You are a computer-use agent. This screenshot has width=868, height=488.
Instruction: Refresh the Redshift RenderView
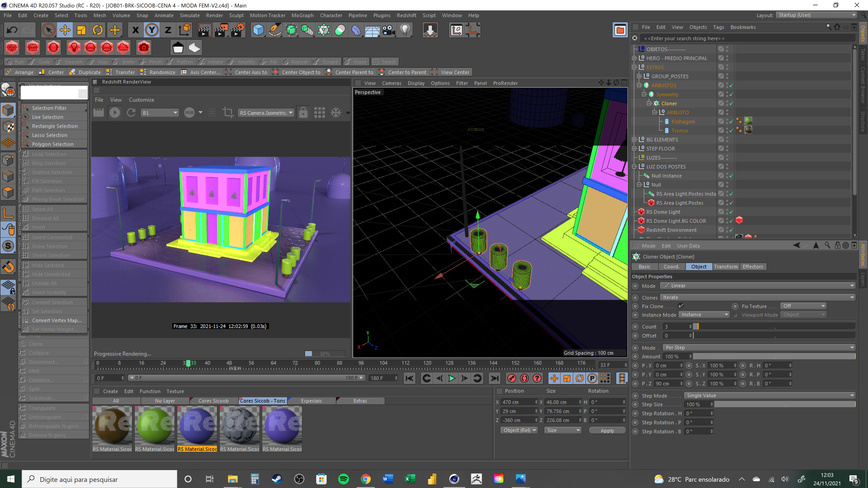(x=131, y=113)
